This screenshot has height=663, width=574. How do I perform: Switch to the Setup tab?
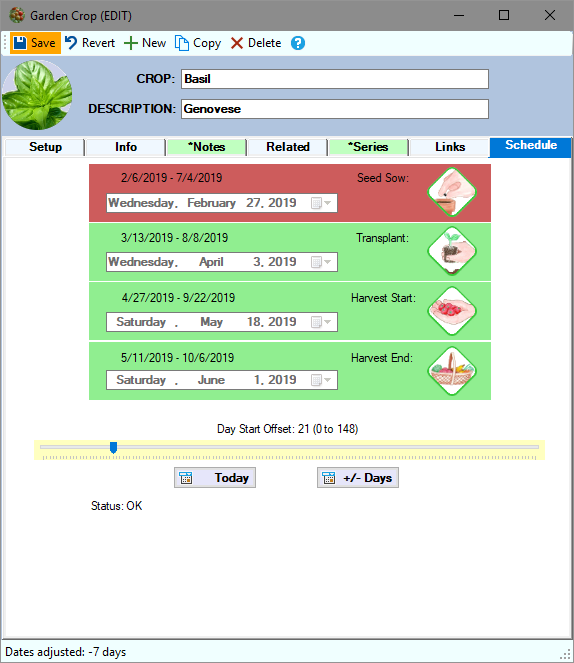click(x=45, y=147)
